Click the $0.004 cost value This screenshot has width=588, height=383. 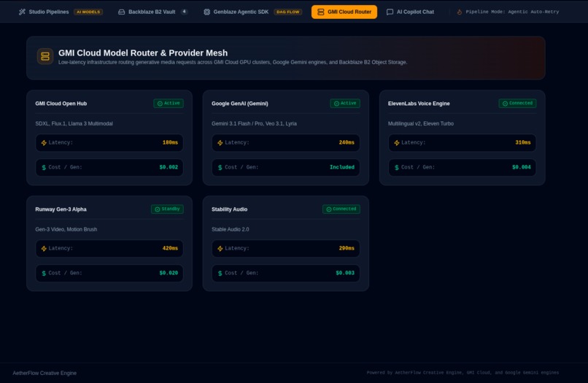522,167
